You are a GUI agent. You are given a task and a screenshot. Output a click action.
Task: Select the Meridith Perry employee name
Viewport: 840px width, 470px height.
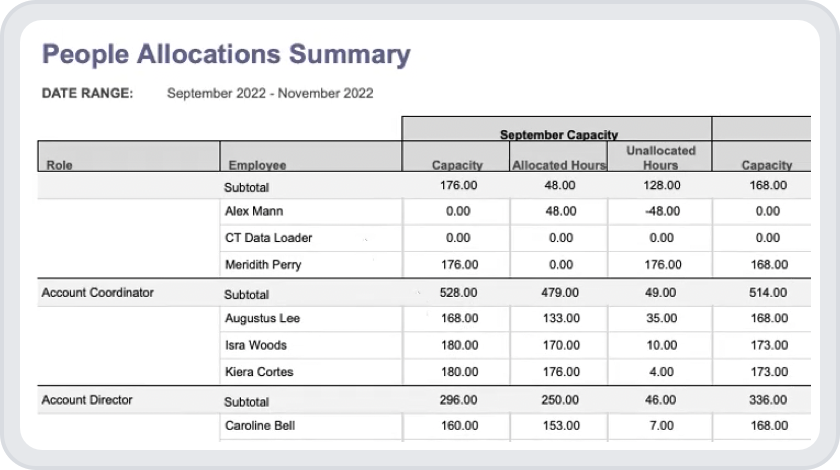(x=263, y=265)
